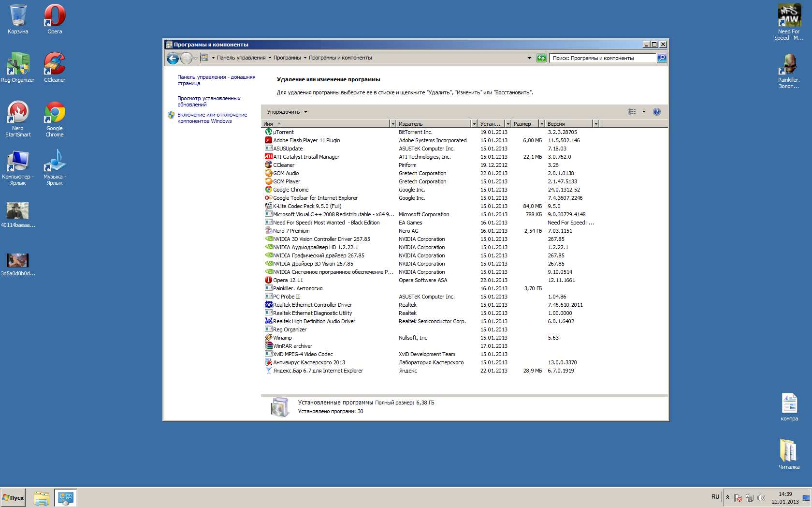Select the Яндекс.Бар list icon
Screen dimensions: 812x508
coord(269,371)
